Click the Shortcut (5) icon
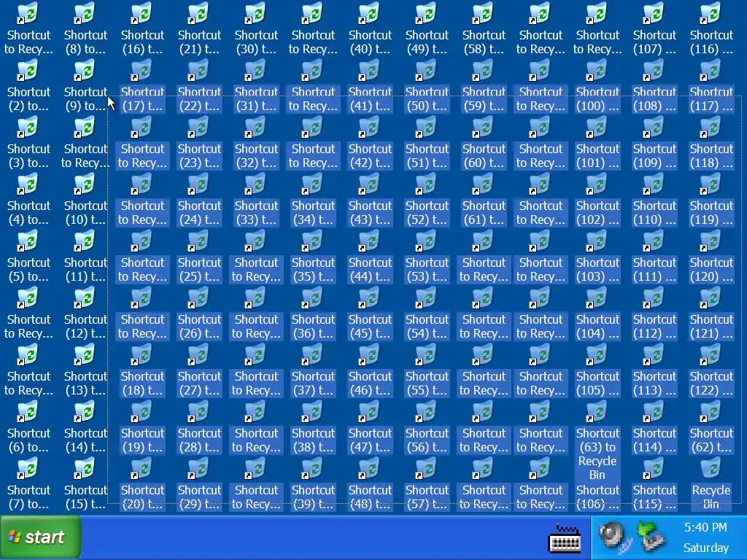 28,241
